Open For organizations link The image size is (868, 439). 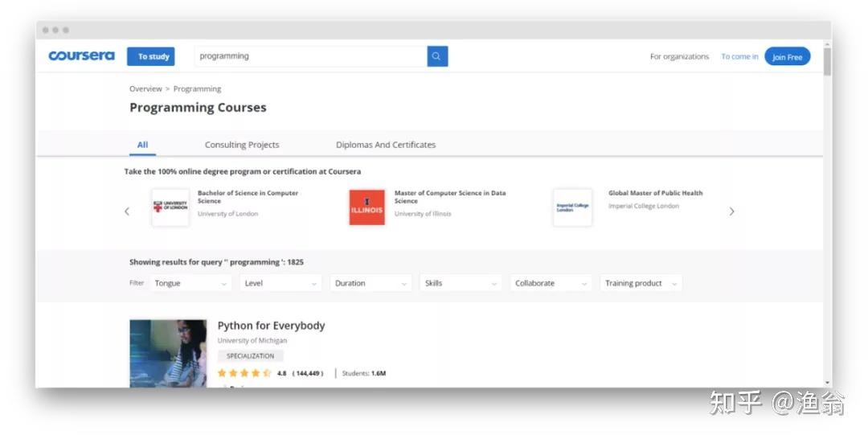[679, 56]
